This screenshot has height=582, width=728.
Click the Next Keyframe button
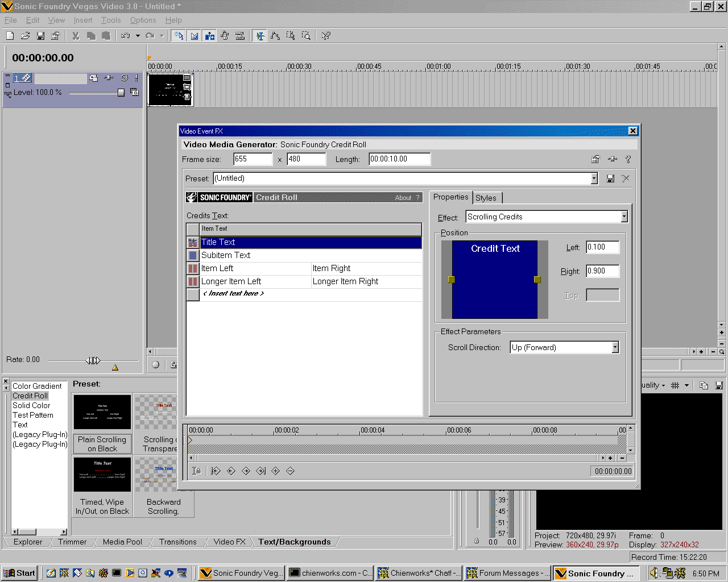246,471
